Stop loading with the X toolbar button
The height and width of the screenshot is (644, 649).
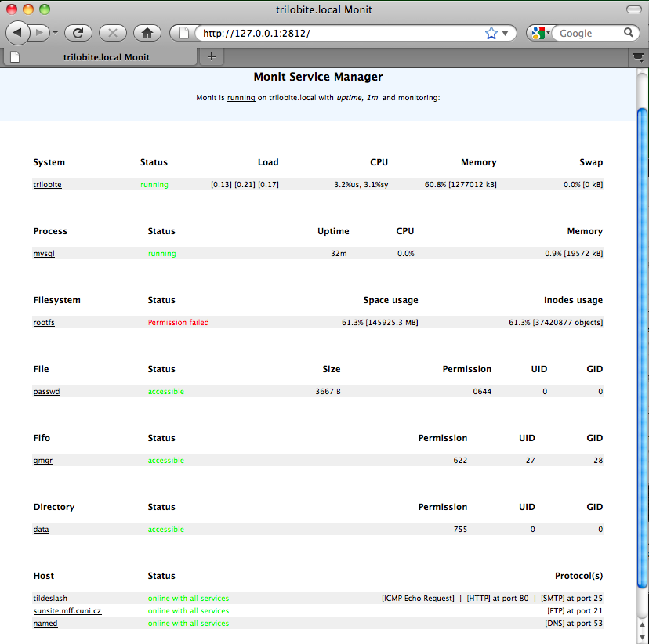(113, 33)
